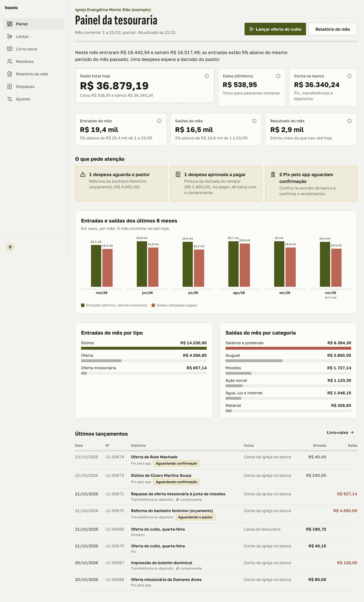Click the red set/26 saídas bar
This screenshot has width=364, height=602.
point(290,267)
